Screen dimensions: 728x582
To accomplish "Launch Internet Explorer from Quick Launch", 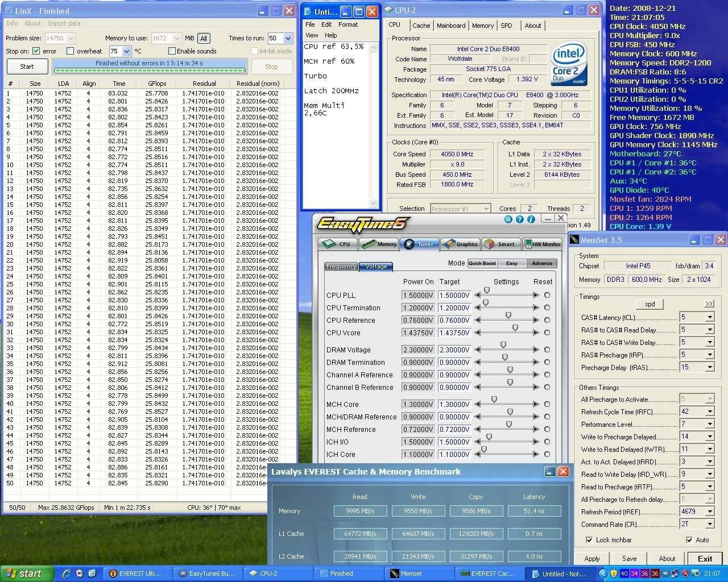I will (67, 573).
